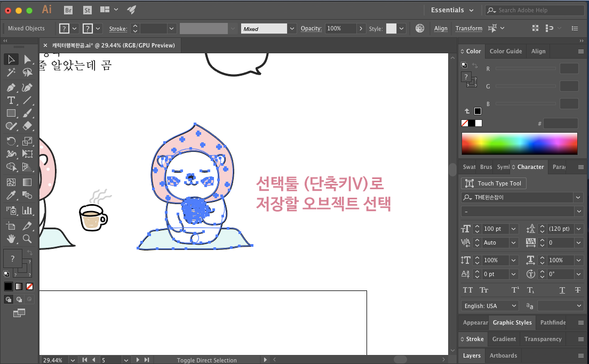
Task: Select the Gradient tool
Action: pos(27,182)
